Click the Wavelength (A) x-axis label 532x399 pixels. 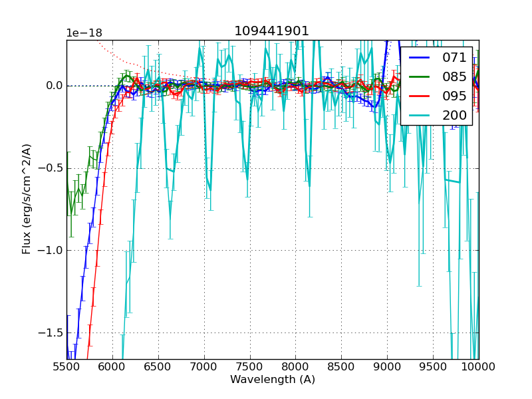[x=273, y=380]
